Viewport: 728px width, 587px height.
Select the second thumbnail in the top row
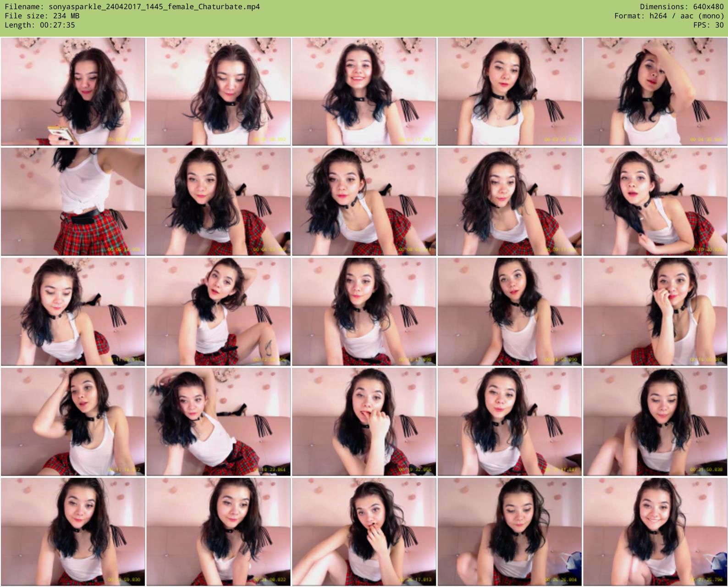click(x=218, y=92)
